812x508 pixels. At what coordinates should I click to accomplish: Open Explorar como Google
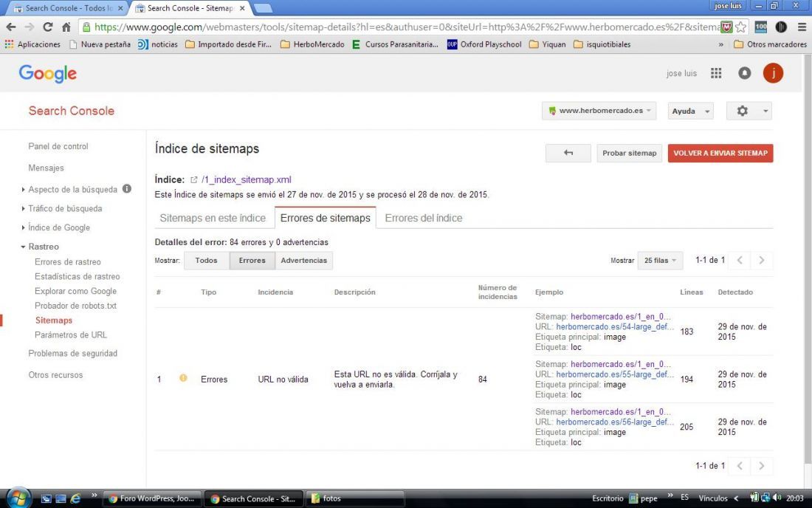tap(75, 291)
